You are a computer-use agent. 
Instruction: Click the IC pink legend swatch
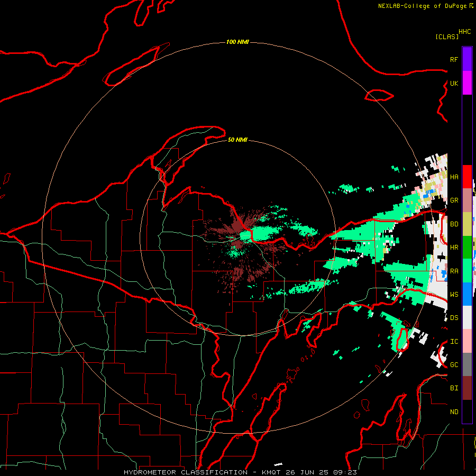point(467,341)
